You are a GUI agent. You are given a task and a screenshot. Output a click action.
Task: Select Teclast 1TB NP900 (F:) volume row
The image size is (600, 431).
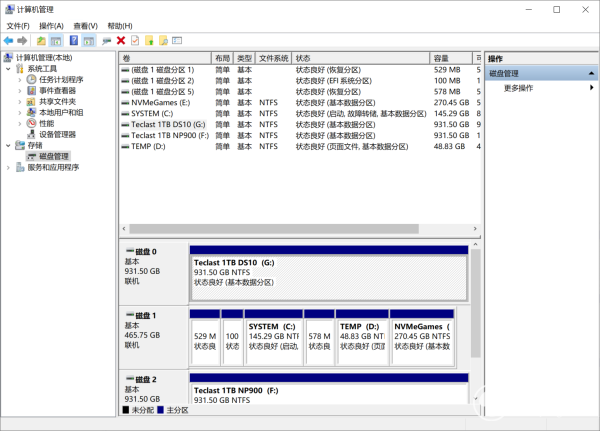point(300,136)
